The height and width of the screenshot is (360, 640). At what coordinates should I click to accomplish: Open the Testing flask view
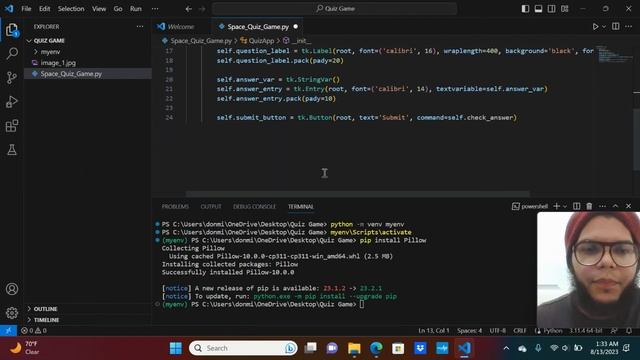[12, 150]
